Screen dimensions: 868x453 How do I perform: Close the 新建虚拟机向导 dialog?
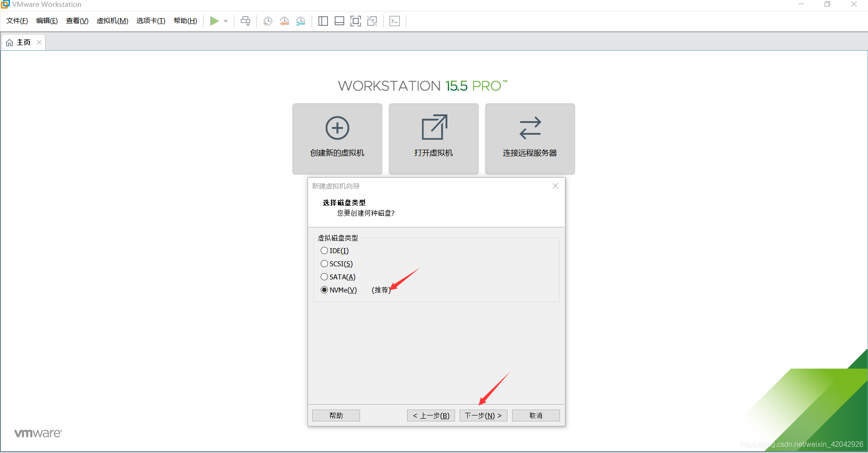tap(555, 186)
